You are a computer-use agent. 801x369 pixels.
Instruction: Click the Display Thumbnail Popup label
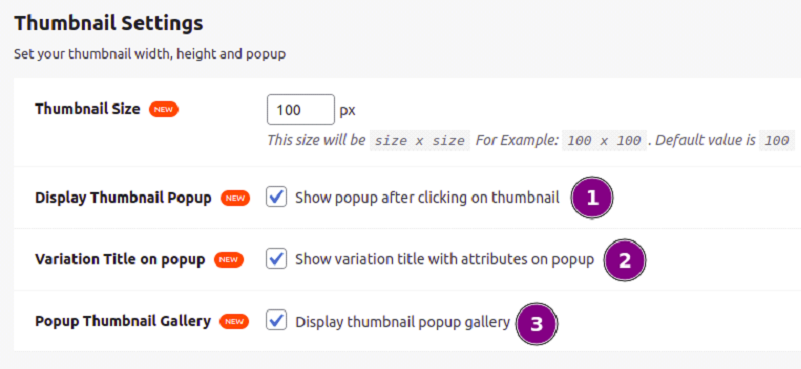coord(123,198)
